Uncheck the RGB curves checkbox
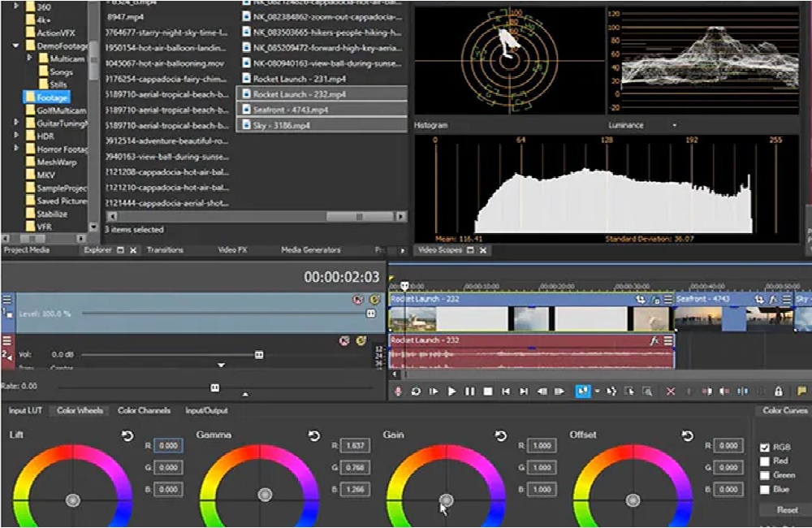This screenshot has width=812, height=528. 764,447
